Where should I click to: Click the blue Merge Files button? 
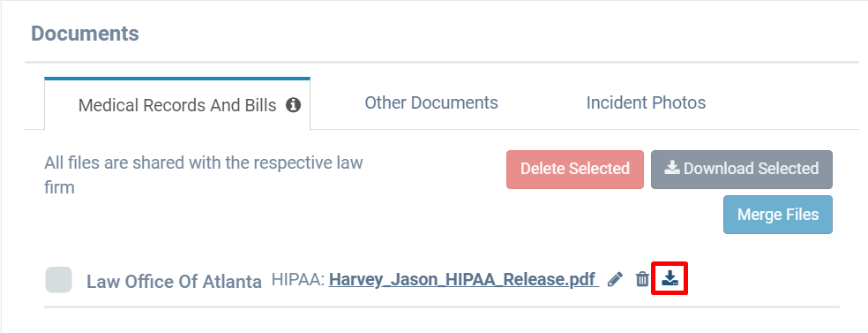(778, 215)
